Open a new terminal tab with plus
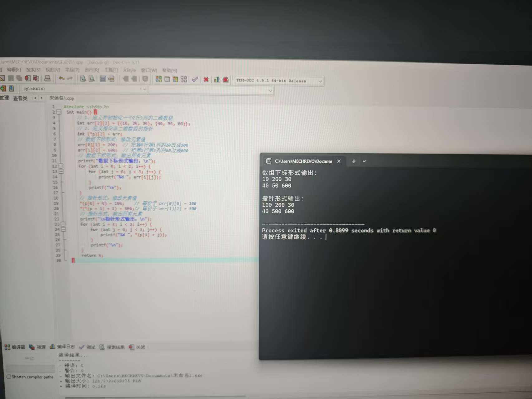 tap(354, 161)
